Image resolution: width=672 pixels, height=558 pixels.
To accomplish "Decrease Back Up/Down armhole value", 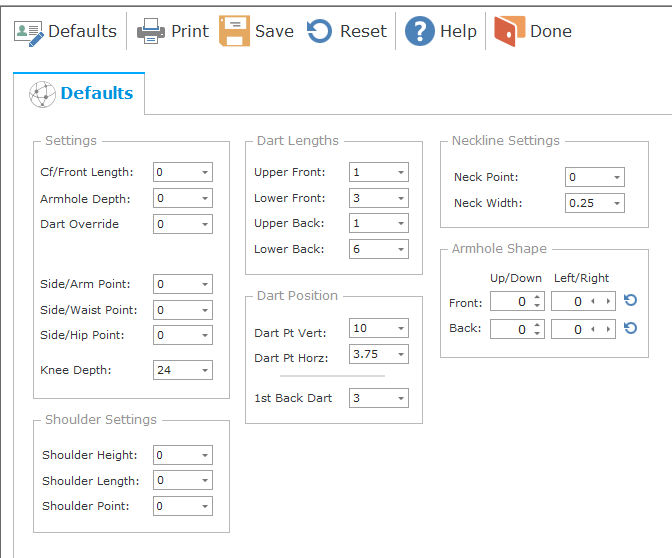I will (x=537, y=333).
